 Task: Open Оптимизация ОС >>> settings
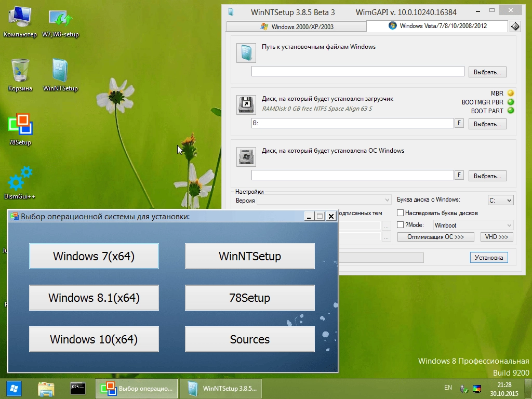pyautogui.click(x=436, y=237)
